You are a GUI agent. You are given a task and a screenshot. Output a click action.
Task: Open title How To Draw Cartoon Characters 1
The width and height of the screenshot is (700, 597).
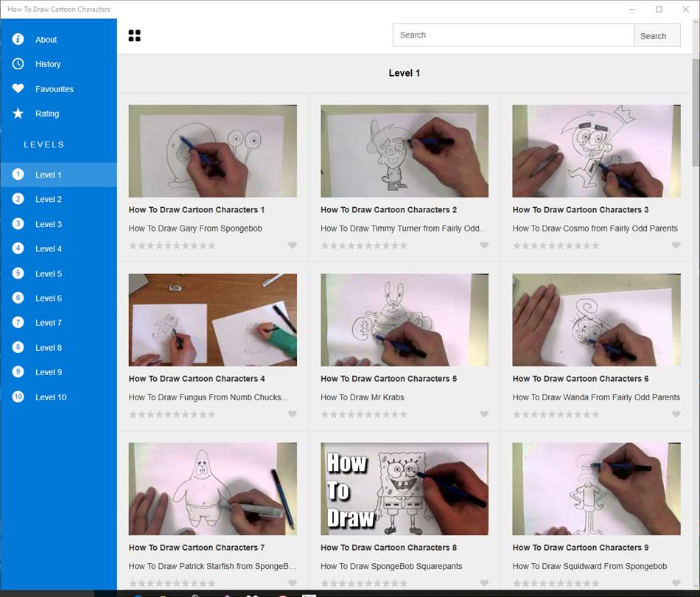tap(197, 209)
